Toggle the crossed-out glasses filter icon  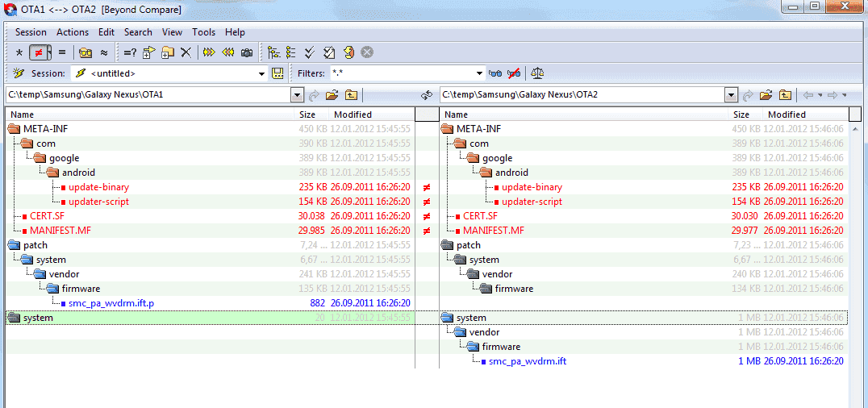tap(513, 73)
